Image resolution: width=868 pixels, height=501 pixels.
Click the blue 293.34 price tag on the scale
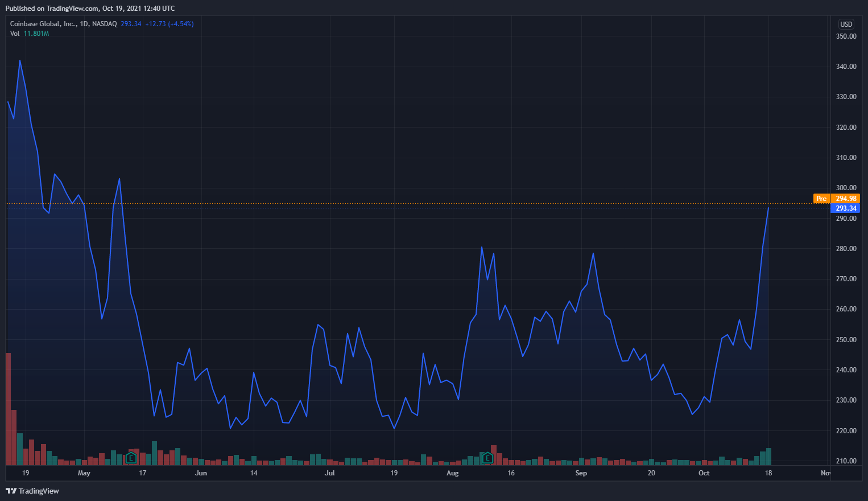click(845, 208)
